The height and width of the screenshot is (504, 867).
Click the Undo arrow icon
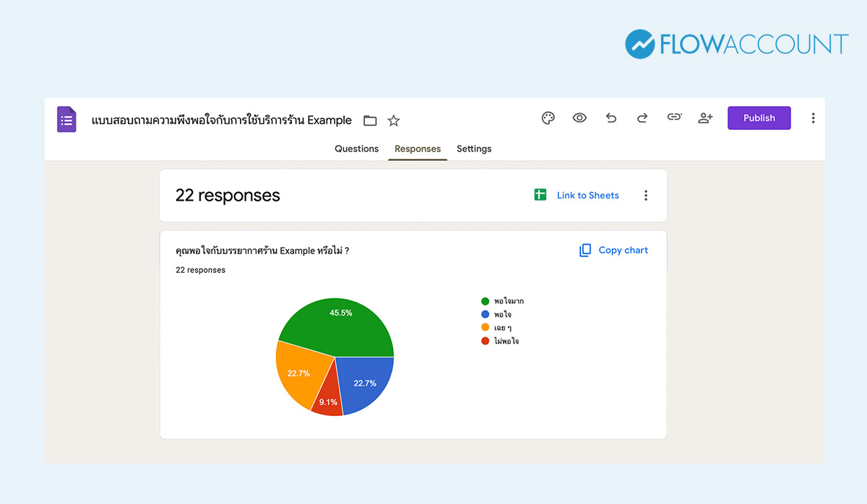click(x=611, y=118)
